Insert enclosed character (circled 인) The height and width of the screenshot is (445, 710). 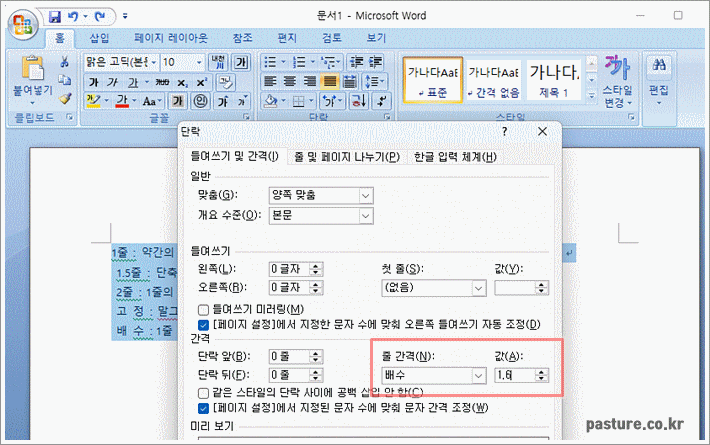[x=201, y=101]
